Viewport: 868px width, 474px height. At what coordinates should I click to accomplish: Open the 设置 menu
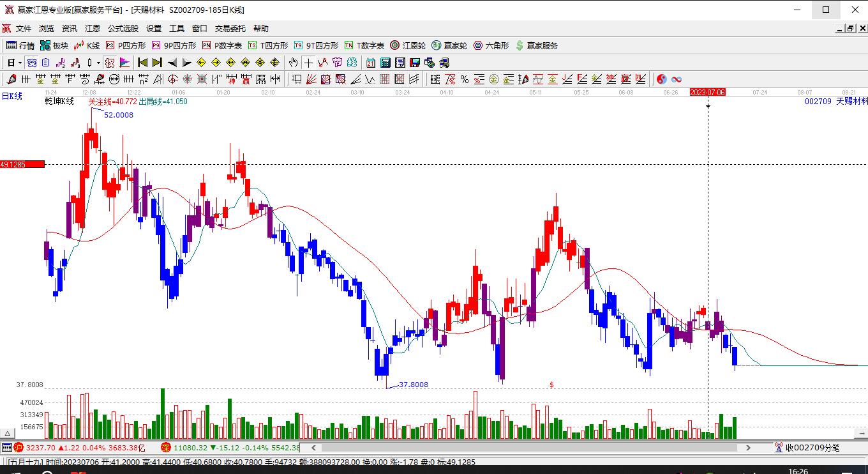tap(154, 28)
